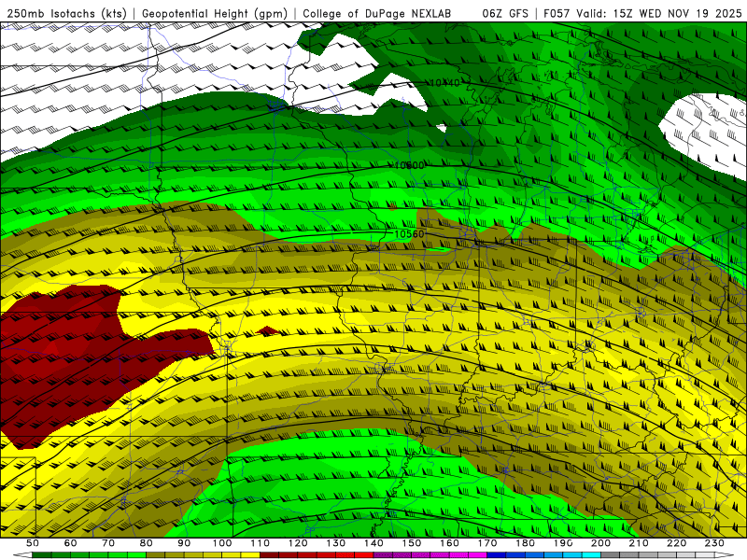The width and height of the screenshot is (747, 560).
Task: Select the '06Z GFS' model run label
Action: [505, 13]
